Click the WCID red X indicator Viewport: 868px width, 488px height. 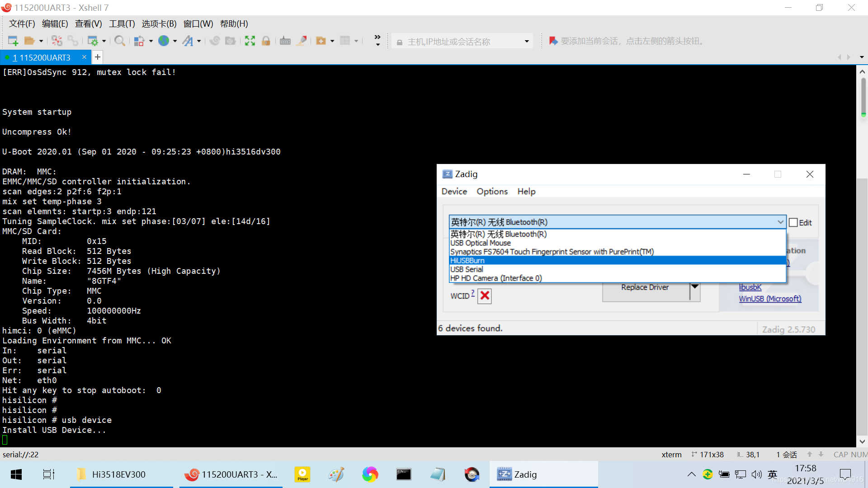pyautogui.click(x=485, y=296)
